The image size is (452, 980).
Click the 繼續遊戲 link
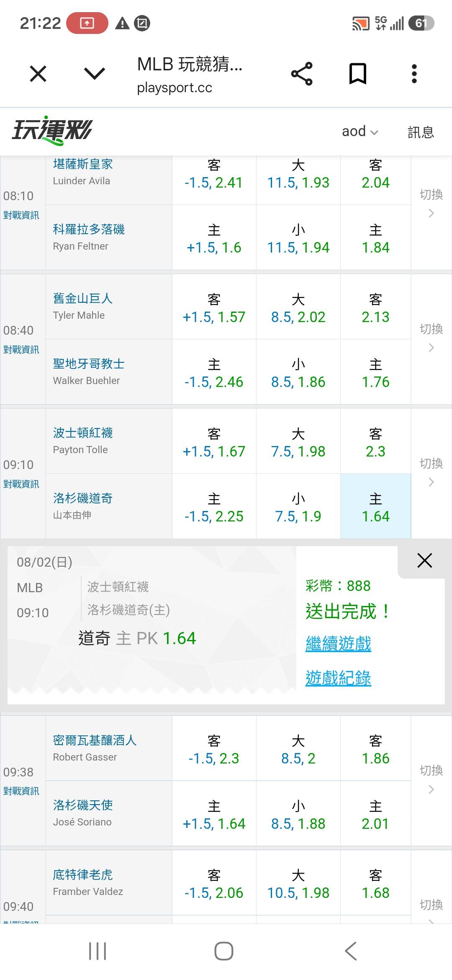point(338,643)
